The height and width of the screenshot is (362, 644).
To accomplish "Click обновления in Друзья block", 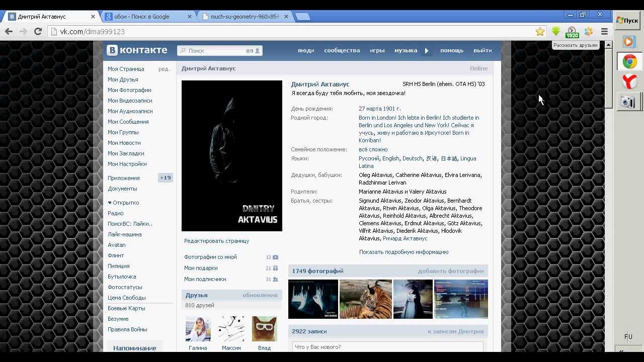I will pos(260,295).
